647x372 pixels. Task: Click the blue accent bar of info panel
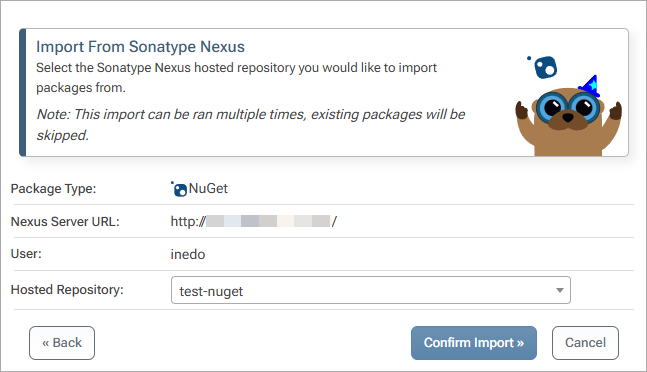pos(23,92)
